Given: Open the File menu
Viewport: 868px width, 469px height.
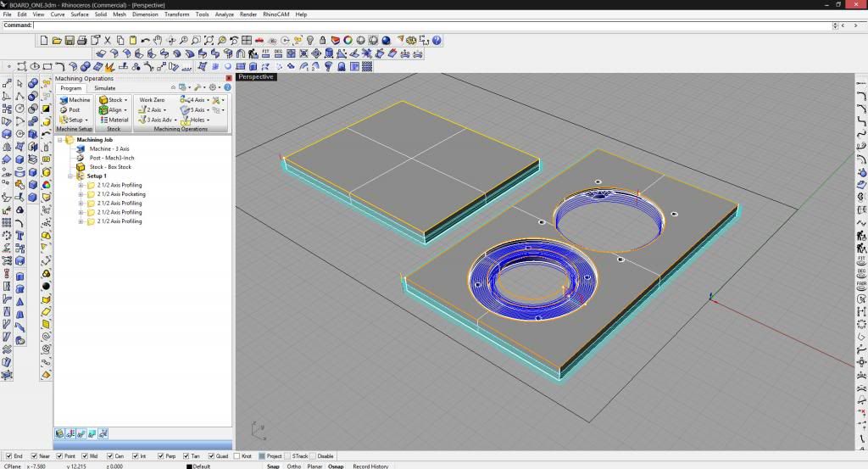Looking at the screenshot, I should tap(7, 14).
